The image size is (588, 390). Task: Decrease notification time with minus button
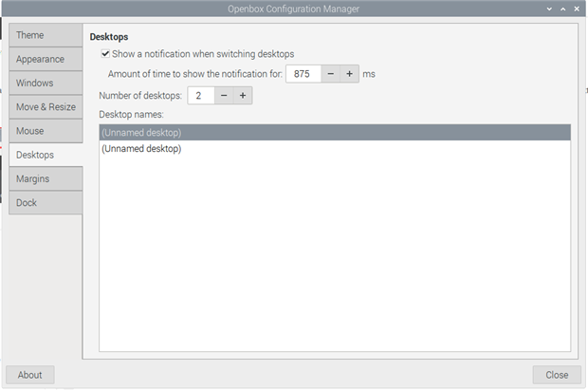[330, 74]
